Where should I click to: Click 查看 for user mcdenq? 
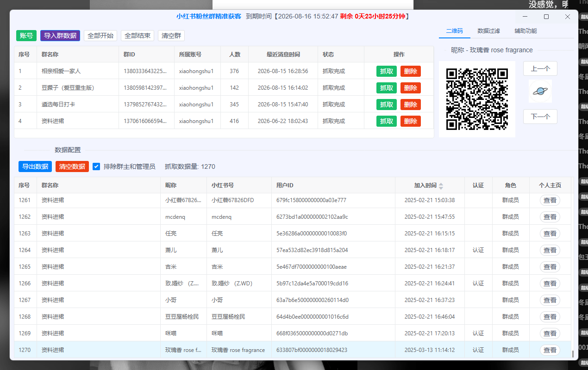[x=550, y=217]
